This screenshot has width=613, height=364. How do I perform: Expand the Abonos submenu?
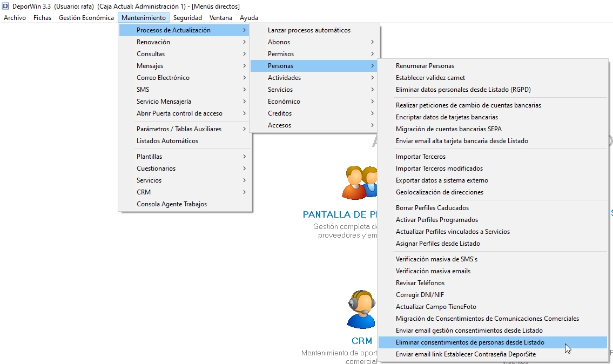(315, 42)
